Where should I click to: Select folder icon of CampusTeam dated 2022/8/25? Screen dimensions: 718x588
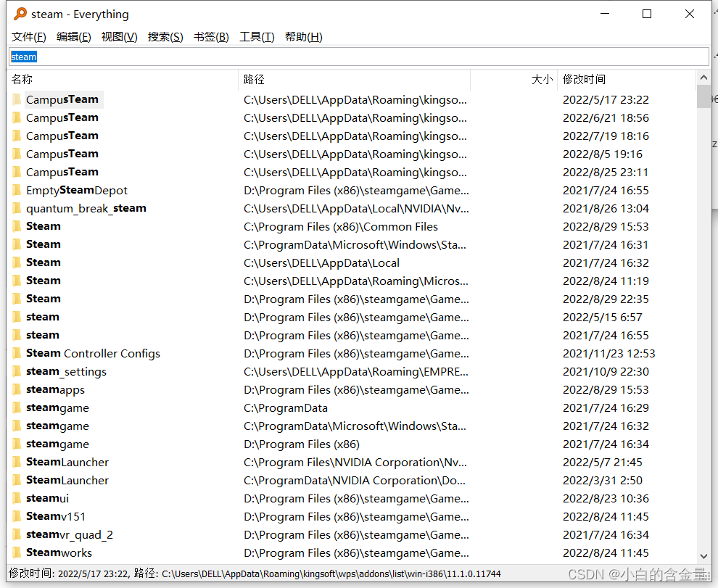(17, 172)
